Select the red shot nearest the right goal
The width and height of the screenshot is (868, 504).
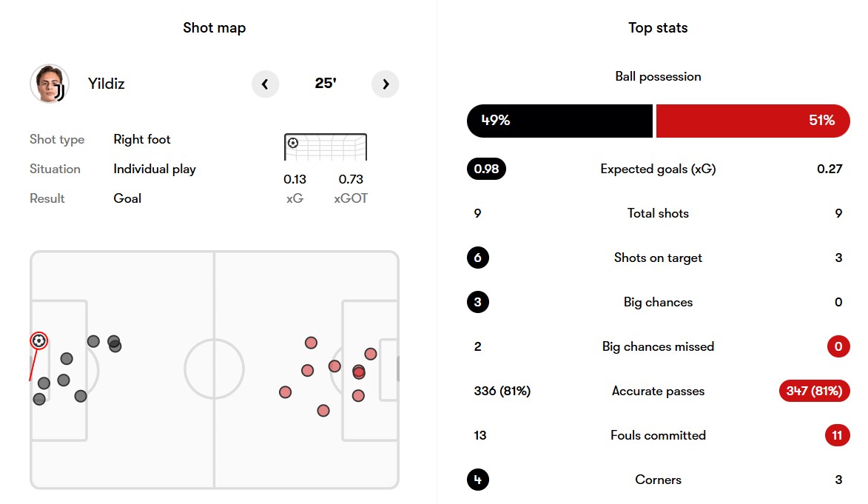click(371, 354)
